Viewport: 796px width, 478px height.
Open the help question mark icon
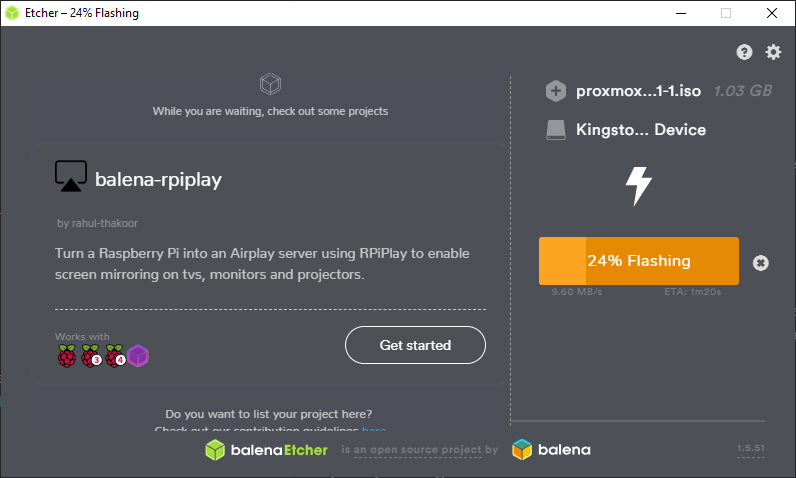click(x=744, y=52)
